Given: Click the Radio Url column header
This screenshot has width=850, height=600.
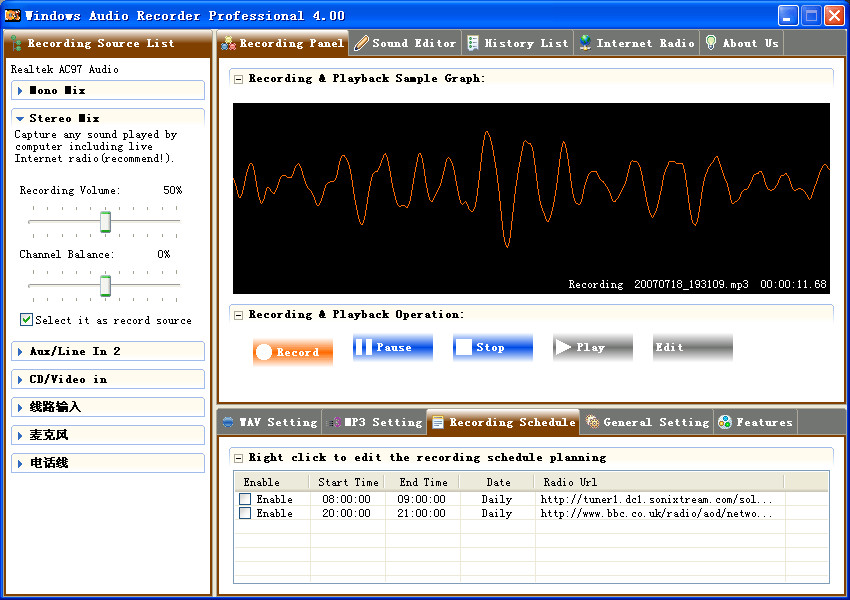Looking at the screenshot, I should click(x=659, y=482).
